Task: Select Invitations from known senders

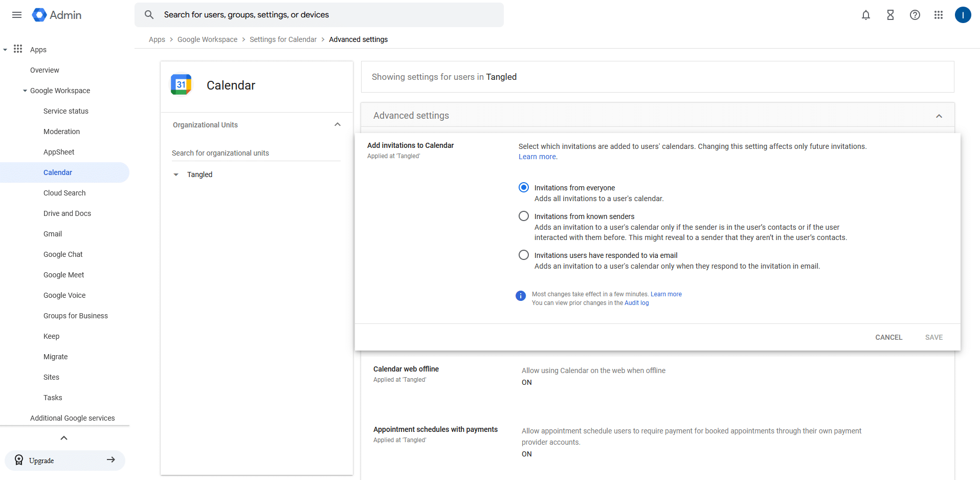Action: 524,216
